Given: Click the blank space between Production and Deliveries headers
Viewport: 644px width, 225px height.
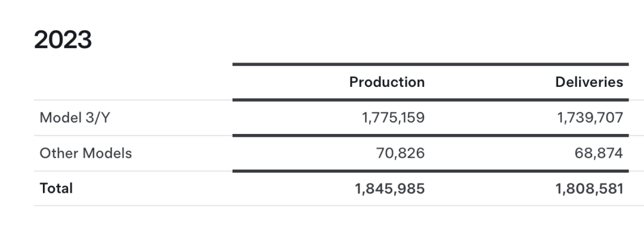Looking at the screenshot, I should [490, 82].
